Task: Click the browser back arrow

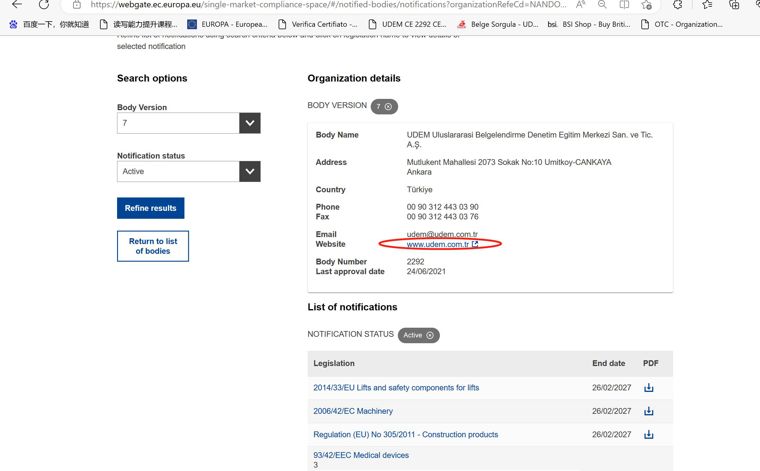Action: click(x=17, y=5)
